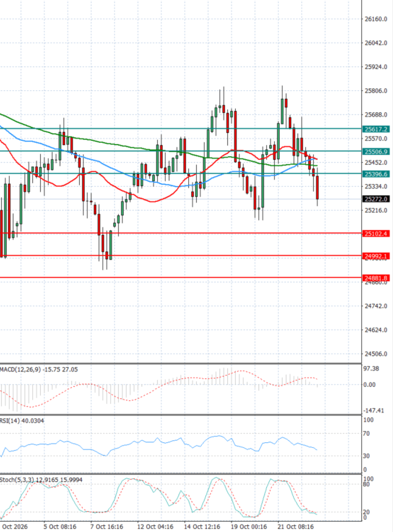Click the 24881.8 support level label
The width and height of the screenshot is (393, 532).
pos(376,278)
